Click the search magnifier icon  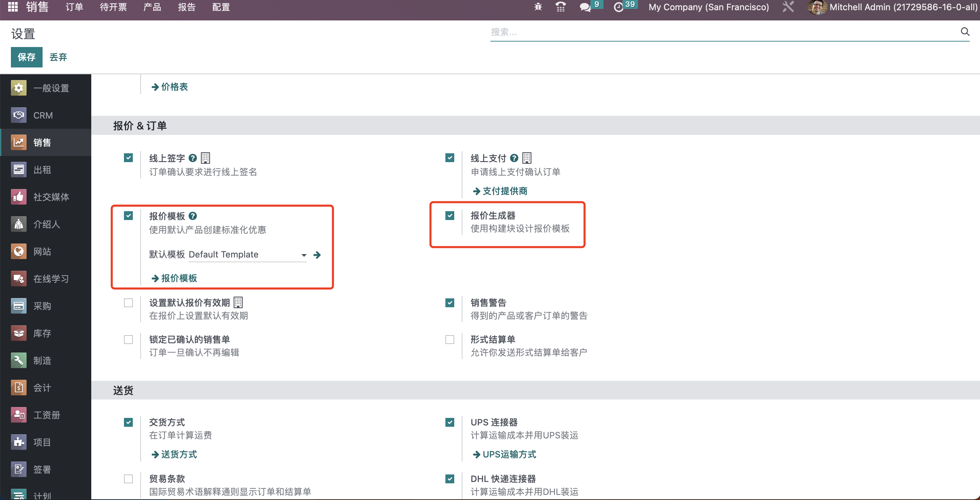(x=965, y=32)
